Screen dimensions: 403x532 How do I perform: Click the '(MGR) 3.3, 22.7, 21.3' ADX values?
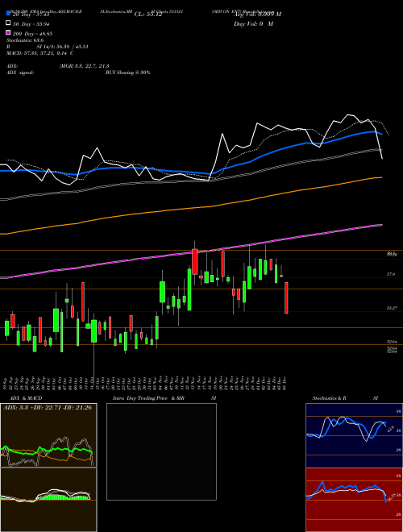pos(84,66)
